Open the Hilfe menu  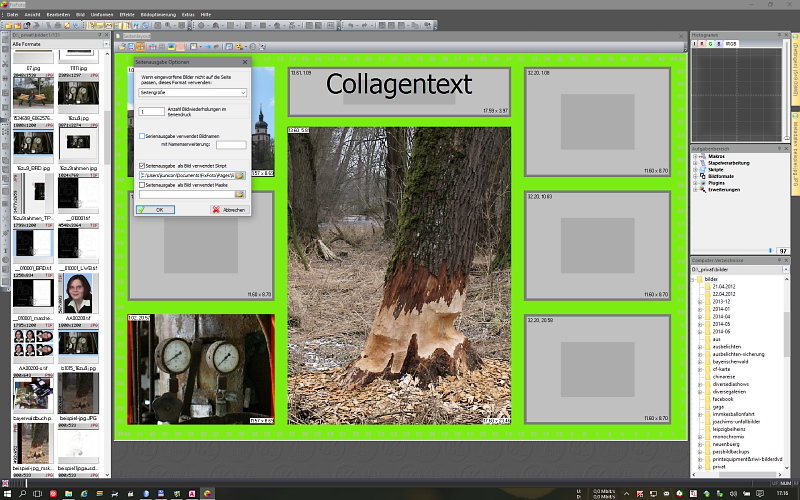point(206,15)
